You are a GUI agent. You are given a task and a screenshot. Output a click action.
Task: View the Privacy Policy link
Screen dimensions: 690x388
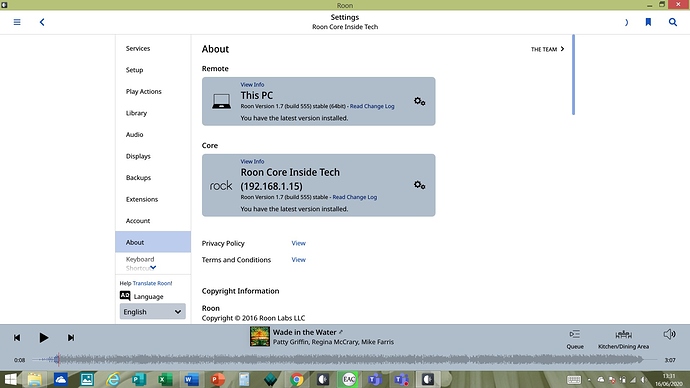[298, 243]
